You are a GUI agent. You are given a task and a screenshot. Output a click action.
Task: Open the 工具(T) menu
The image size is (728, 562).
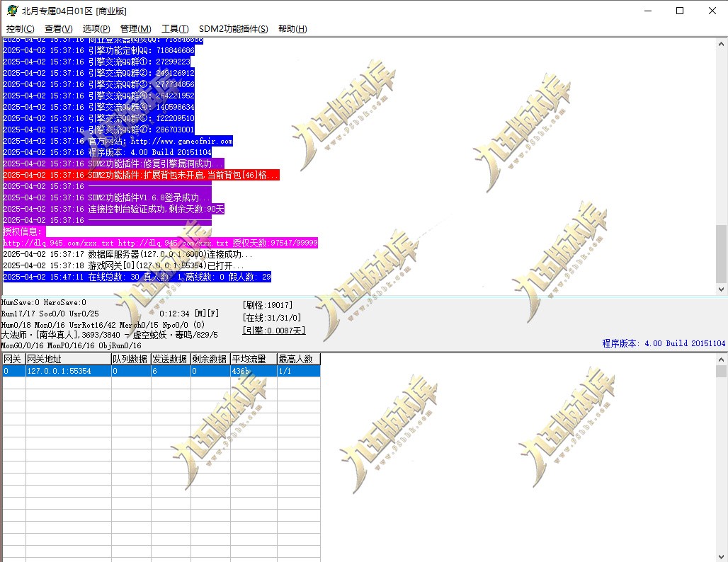pyautogui.click(x=175, y=29)
